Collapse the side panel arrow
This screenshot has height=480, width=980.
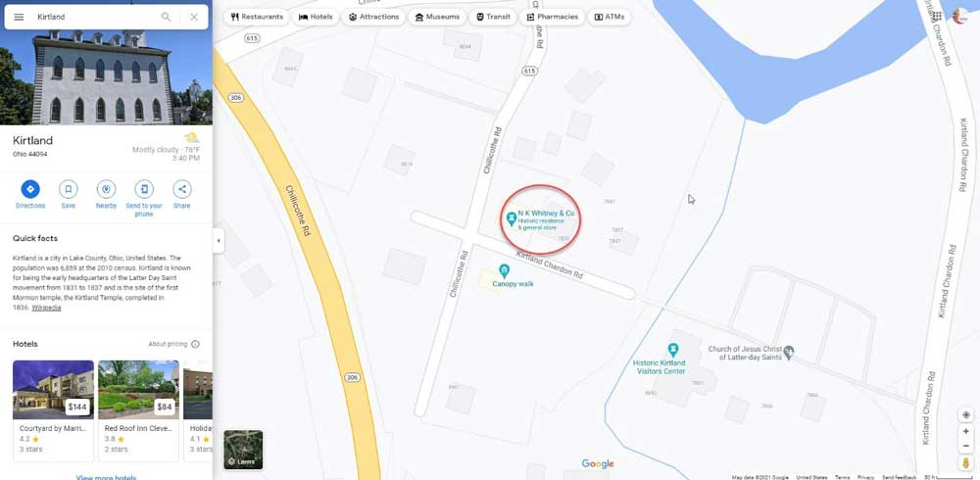coord(219,241)
